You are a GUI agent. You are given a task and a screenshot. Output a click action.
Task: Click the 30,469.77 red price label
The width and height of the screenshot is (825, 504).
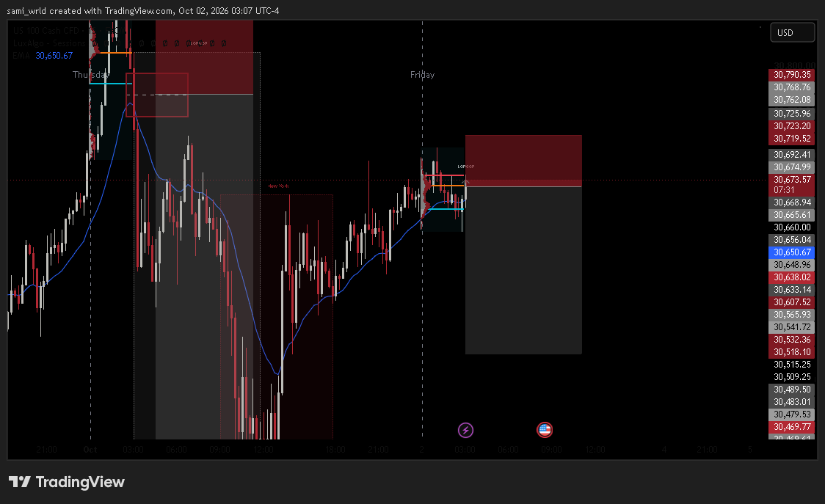792,427
